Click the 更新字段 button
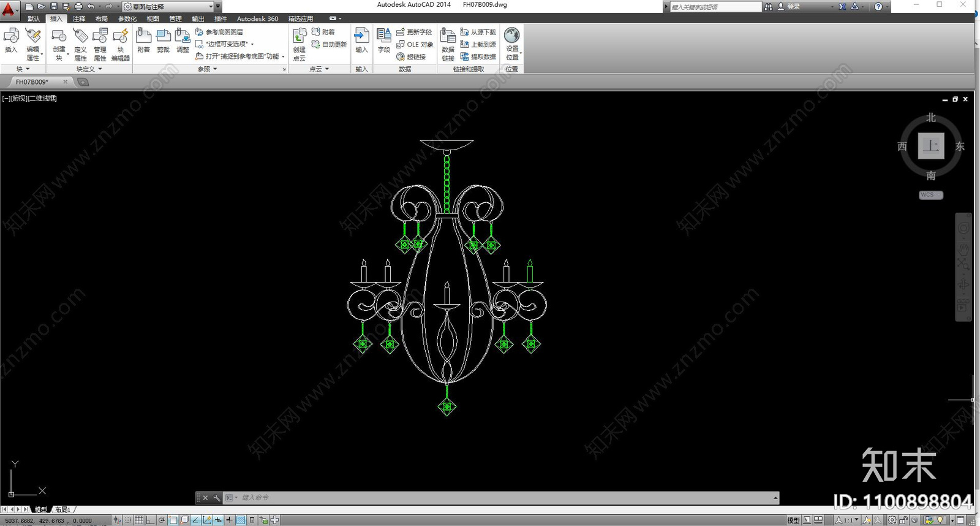 tap(414, 32)
